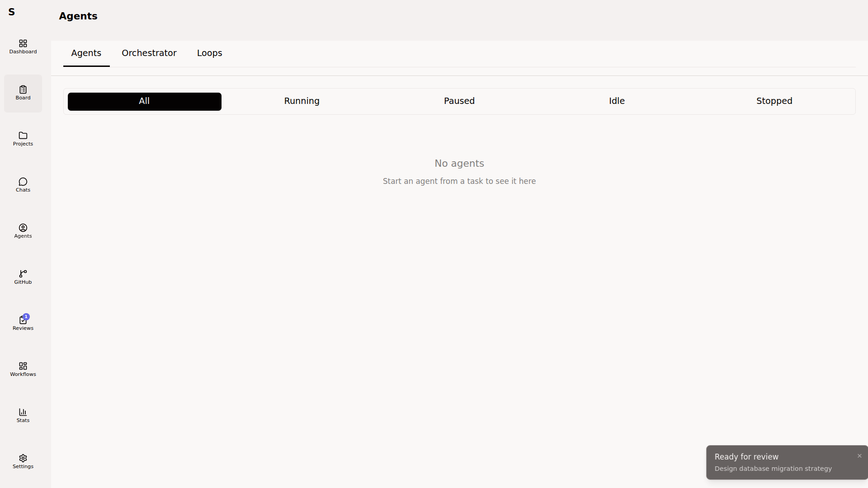This screenshot has width=868, height=488.
Task: Open the Workflows section
Action: click(23, 369)
